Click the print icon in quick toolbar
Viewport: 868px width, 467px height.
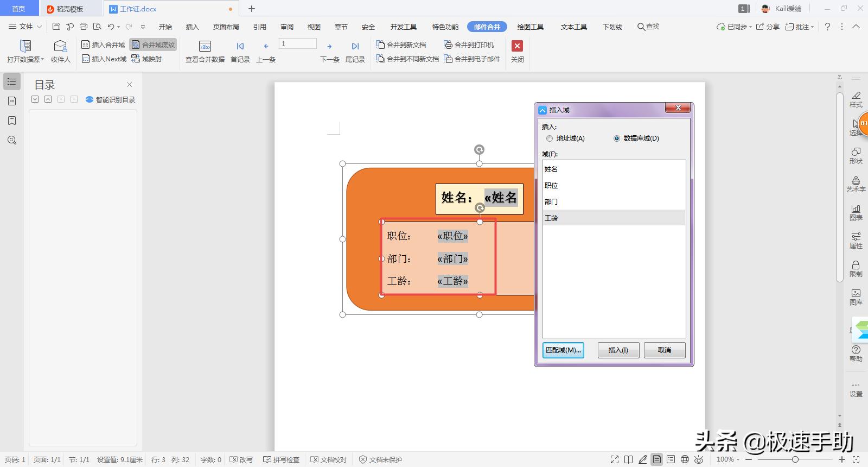[x=84, y=27]
